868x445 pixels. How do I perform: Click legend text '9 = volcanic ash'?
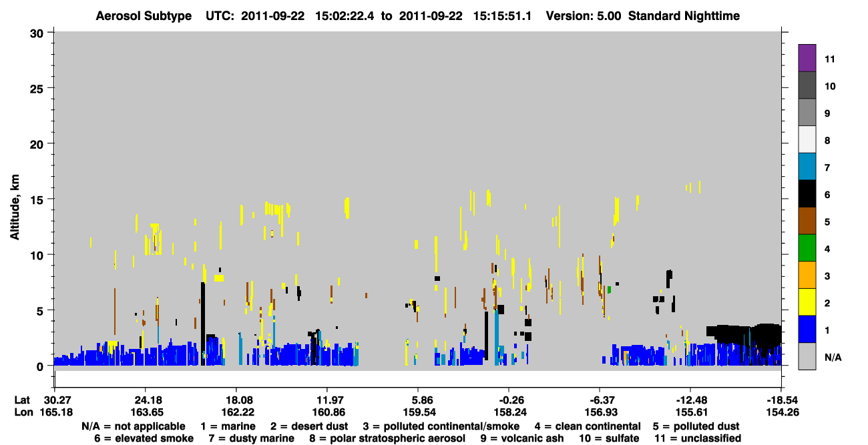(x=523, y=438)
